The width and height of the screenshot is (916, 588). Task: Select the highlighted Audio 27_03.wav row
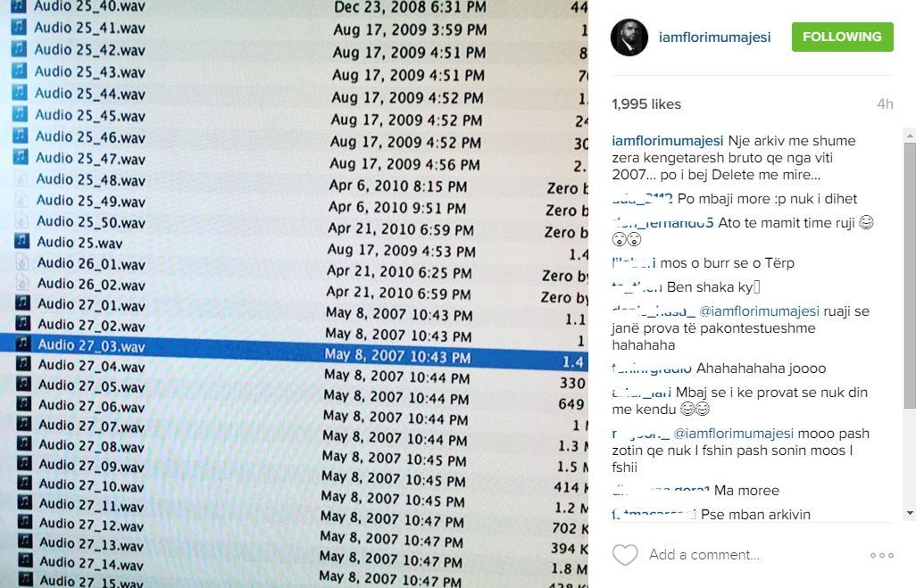pos(295,345)
